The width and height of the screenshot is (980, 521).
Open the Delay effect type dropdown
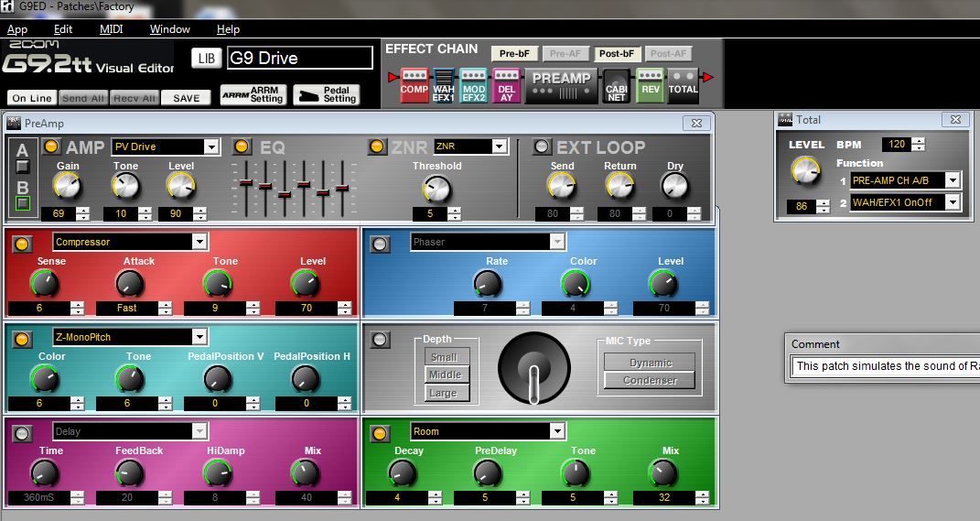(x=199, y=431)
